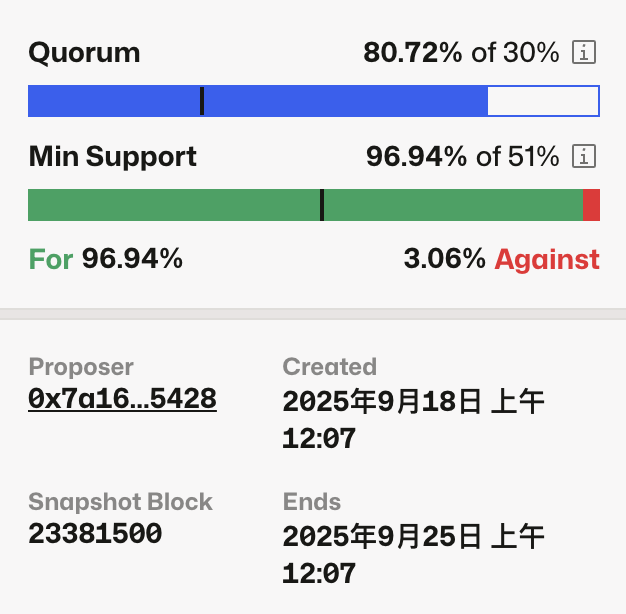This screenshot has width=626, height=614.
Task: Click the 96.94% of 51% support value
Action: coord(462,157)
